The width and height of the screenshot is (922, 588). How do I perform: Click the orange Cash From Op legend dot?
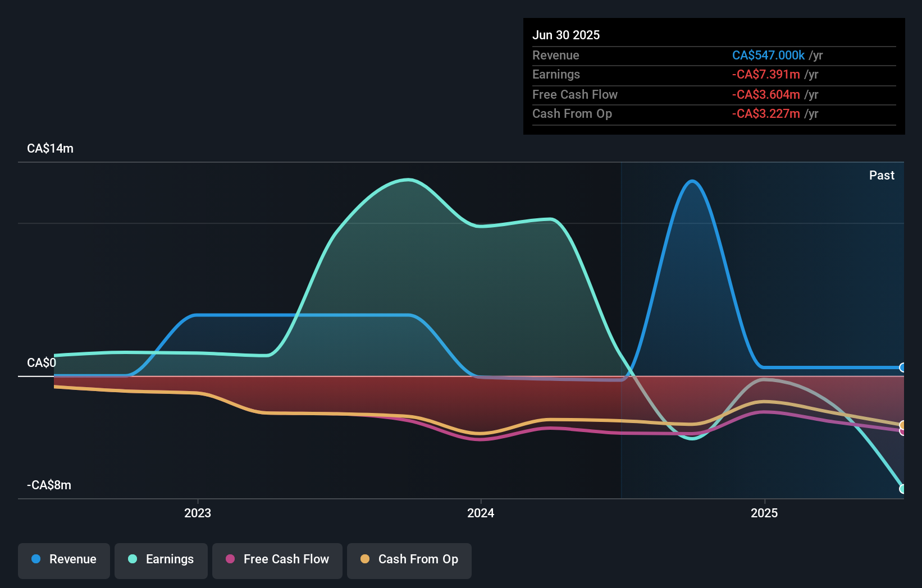click(365, 559)
